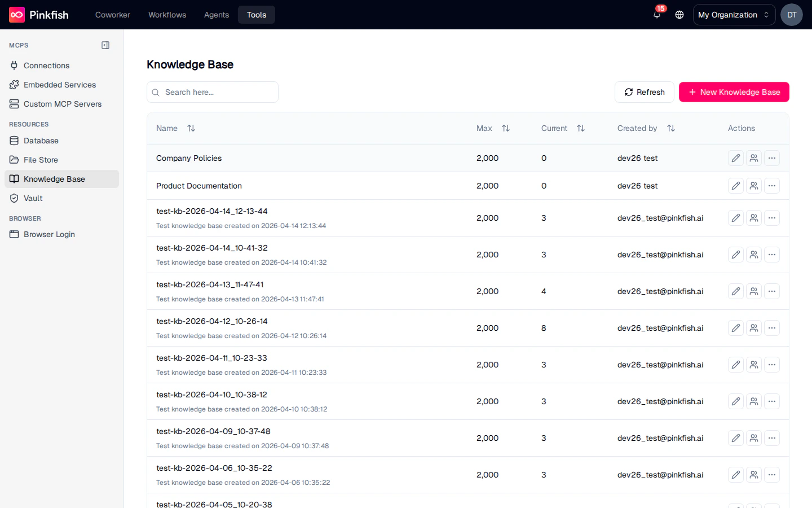The image size is (812, 508).
Task: Create a New Knowledge Base
Action: 734,92
